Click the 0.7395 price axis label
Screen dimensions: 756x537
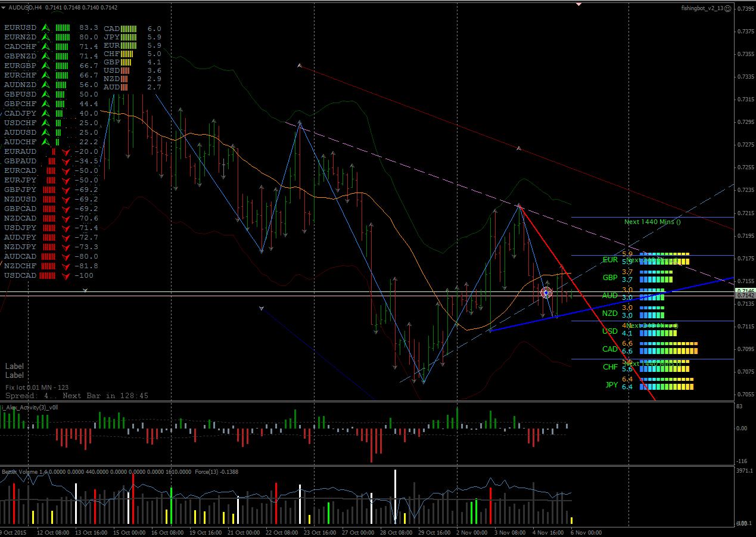tap(745, 9)
